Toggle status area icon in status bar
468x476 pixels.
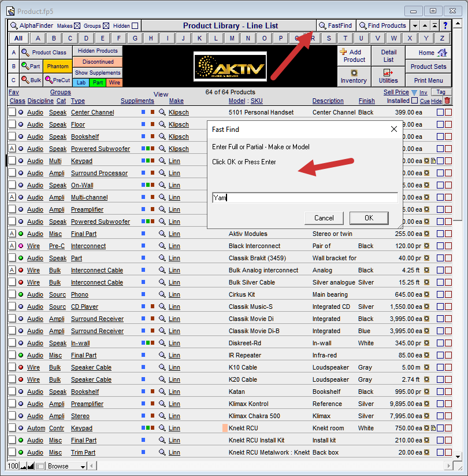point(40,466)
